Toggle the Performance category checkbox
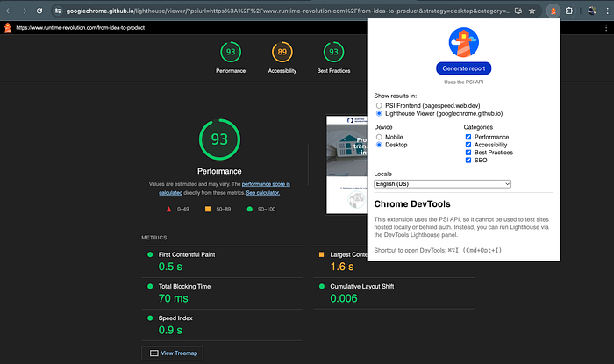614x364 pixels. tap(468, 137)
